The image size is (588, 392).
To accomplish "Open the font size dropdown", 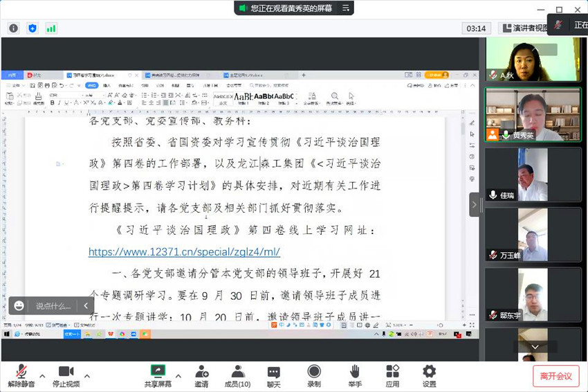I will (95, 96).
